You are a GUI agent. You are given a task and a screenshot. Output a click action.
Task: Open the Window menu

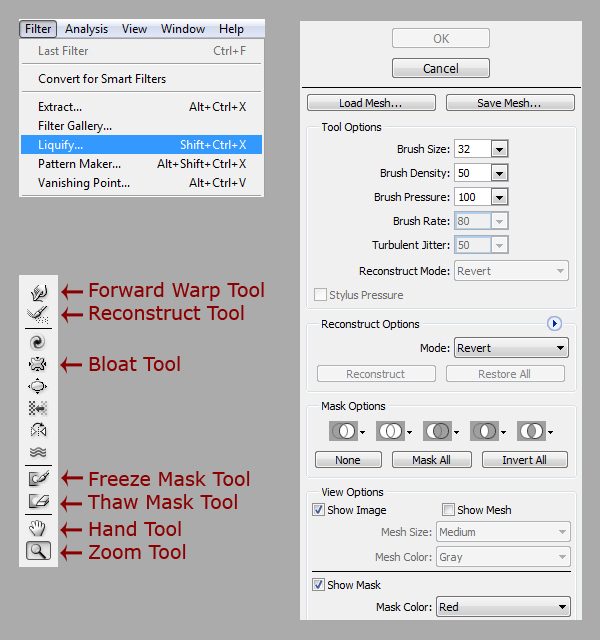183,29
